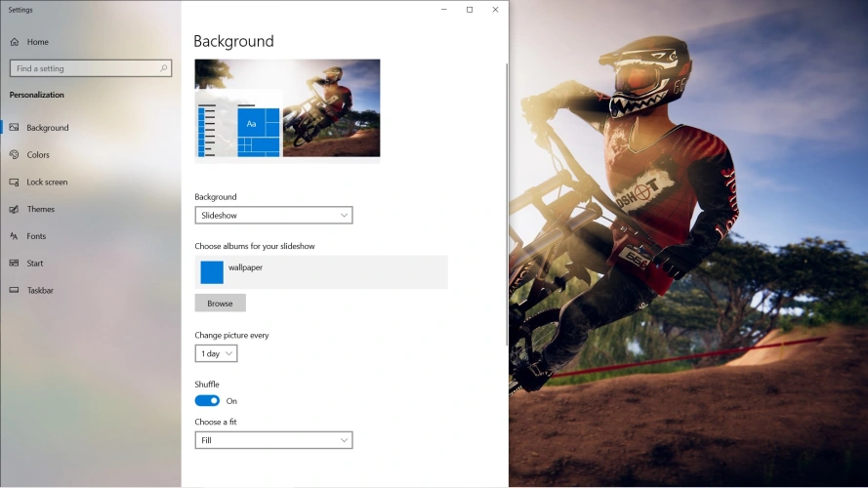Click the Lock screen icon
868x488 pixels.
15,183
